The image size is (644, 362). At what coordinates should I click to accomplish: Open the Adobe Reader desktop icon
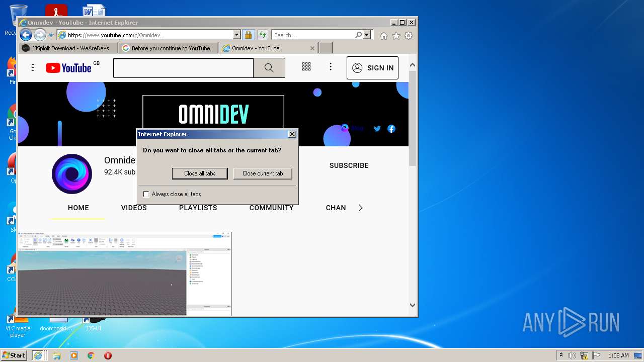click(x=56, y=11)
